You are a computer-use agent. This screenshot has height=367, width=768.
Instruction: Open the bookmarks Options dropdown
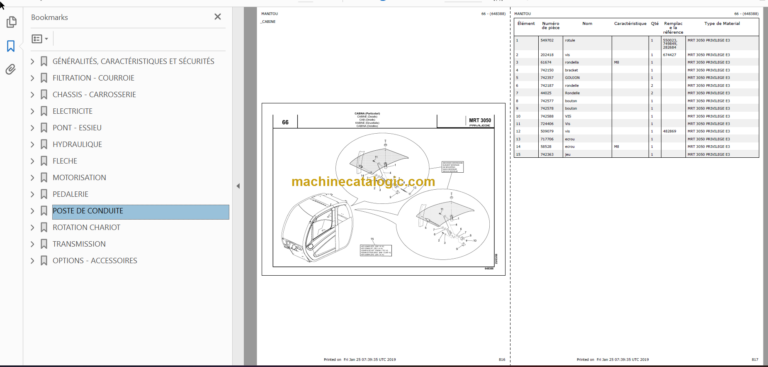click(40, 39)
